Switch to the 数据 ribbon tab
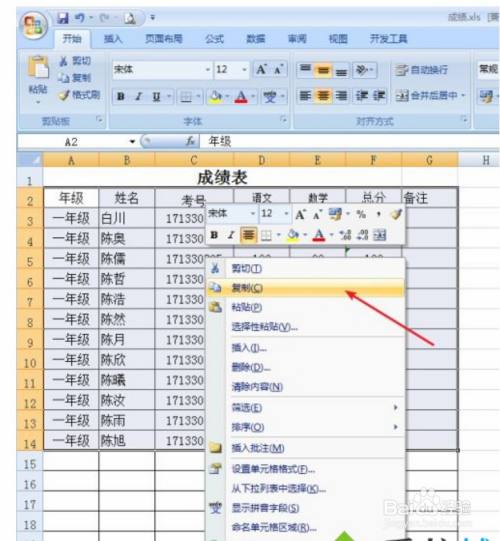 click(256, 39)
